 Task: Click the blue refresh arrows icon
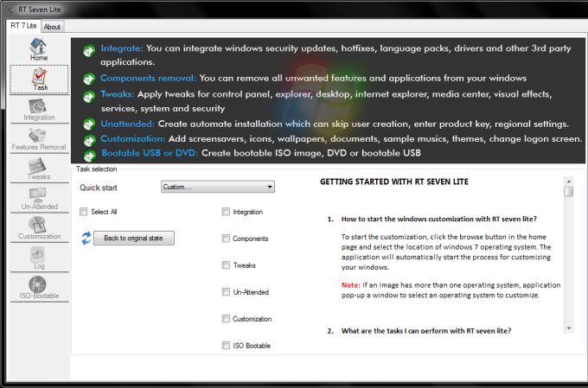click(86, 238)
